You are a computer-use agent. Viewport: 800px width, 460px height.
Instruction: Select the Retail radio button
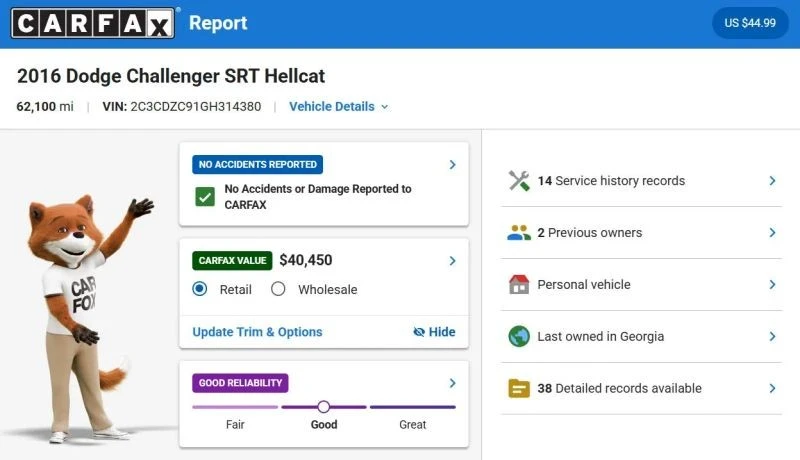(x=199, y=289)
